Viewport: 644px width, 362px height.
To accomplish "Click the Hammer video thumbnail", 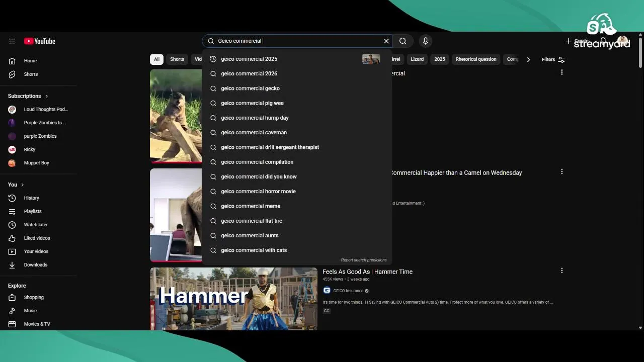I will pyautogui.click(x=233, y=299).
